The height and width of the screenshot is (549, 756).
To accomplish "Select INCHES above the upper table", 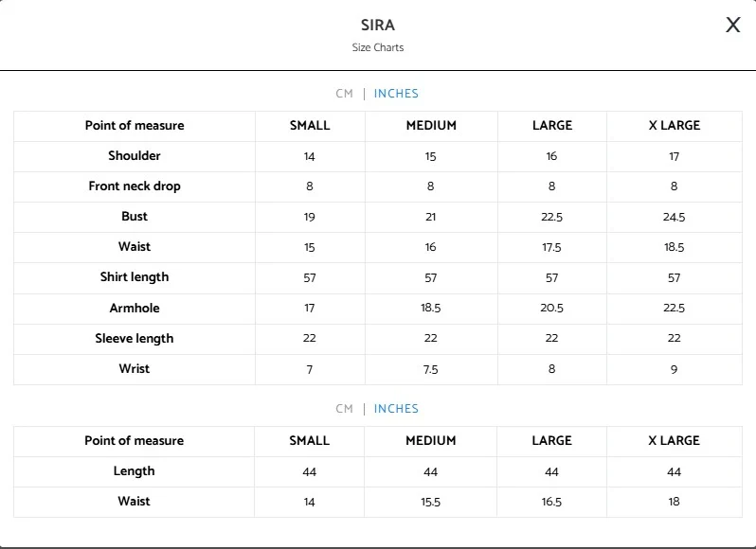I will coord(396,94).
